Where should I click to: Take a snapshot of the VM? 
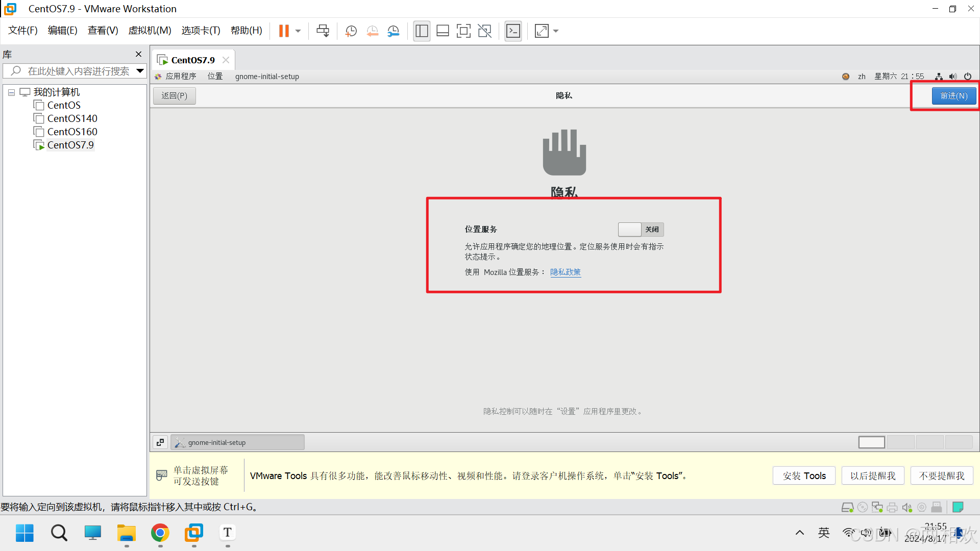click(x=351, y=31)
